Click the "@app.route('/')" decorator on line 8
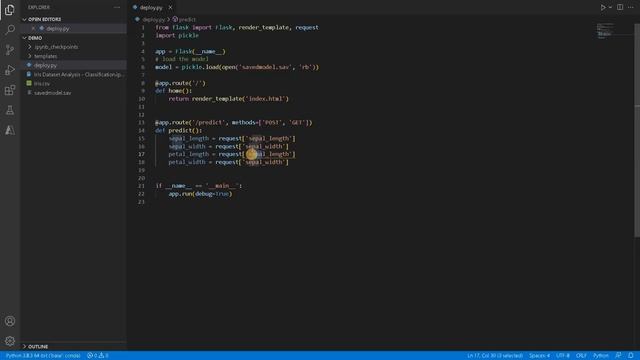 tap(180, 83)
